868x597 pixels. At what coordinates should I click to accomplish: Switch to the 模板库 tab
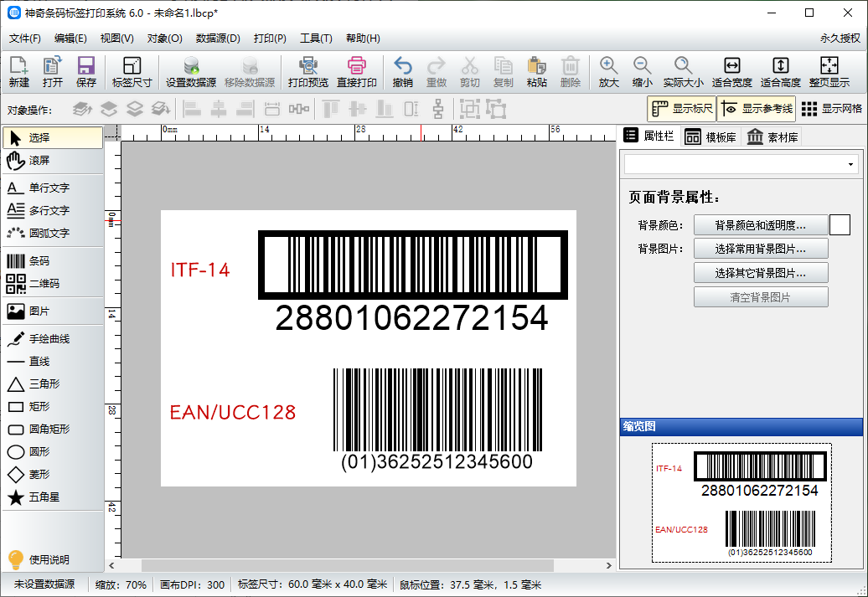710,136
